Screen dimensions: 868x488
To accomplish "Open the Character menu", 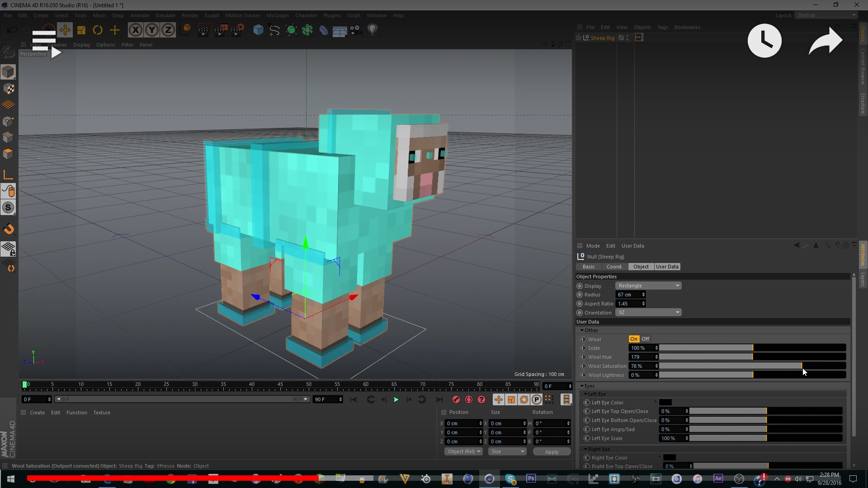I will click(x=306, y=15).
